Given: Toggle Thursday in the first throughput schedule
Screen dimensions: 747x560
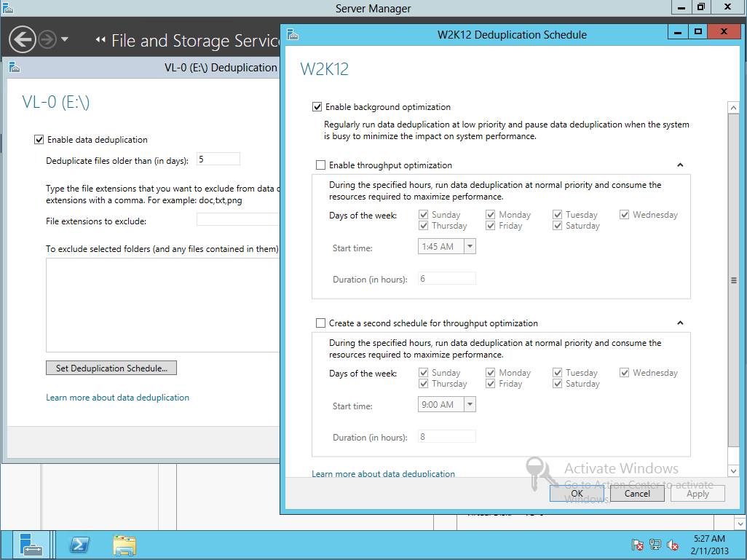Looking at the screenshot, I should (424, 226).
